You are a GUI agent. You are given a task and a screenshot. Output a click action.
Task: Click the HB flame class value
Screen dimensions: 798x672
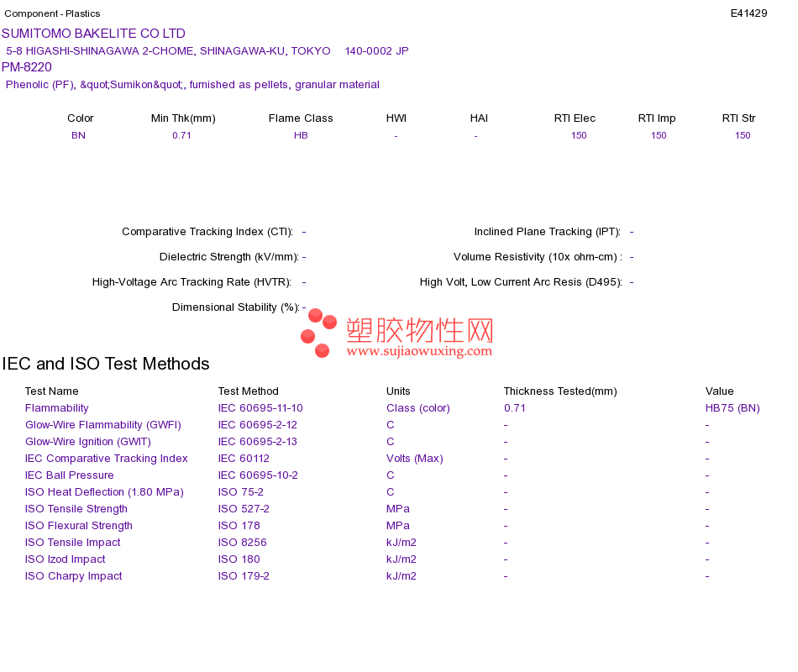pos(301,135)
